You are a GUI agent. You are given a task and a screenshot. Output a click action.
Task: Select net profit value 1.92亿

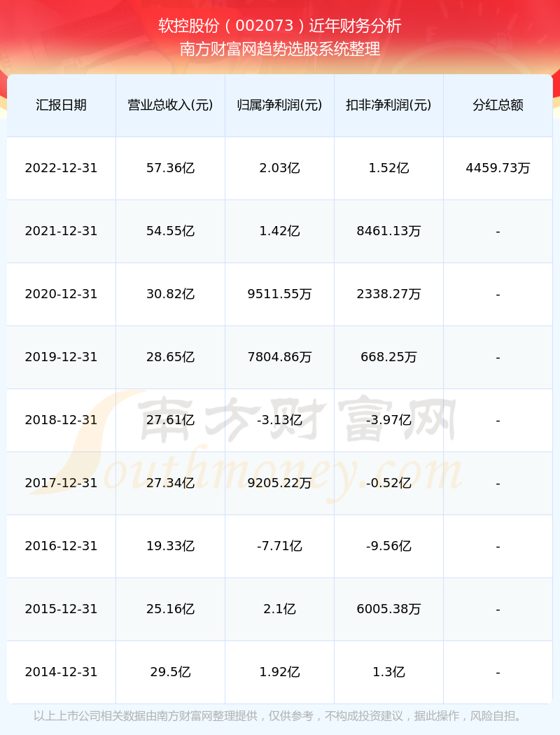coord(280,672)
